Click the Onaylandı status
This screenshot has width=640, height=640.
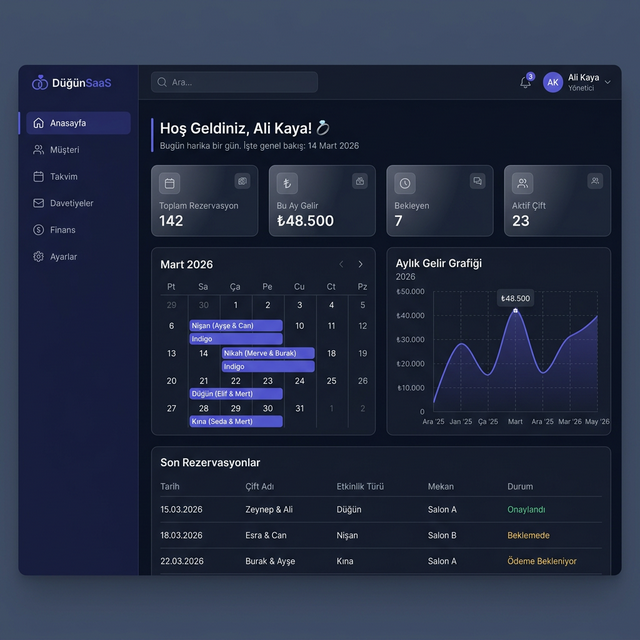coord(526,509)
